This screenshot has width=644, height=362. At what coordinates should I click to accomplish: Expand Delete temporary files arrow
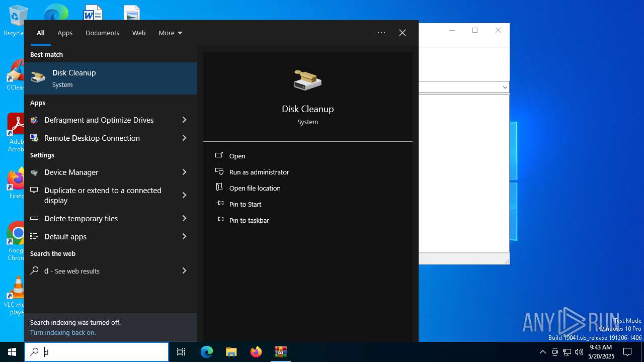pos(184,218)
